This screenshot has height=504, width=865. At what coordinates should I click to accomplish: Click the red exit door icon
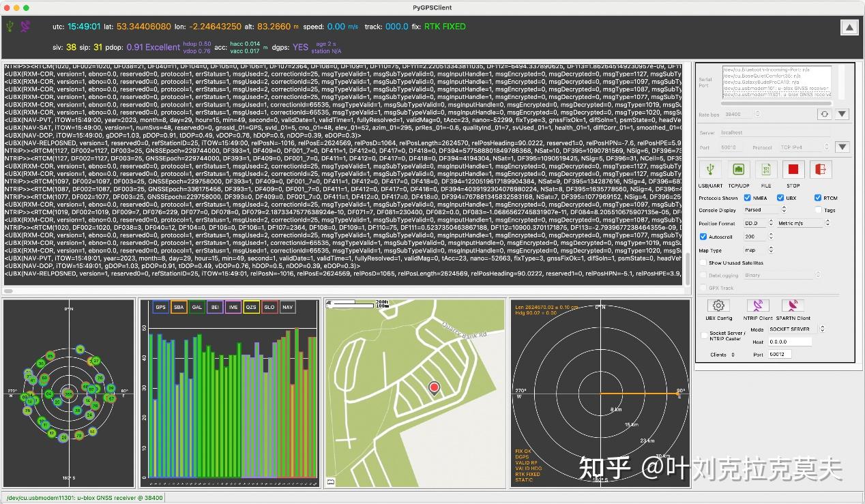tap(821, 169)
